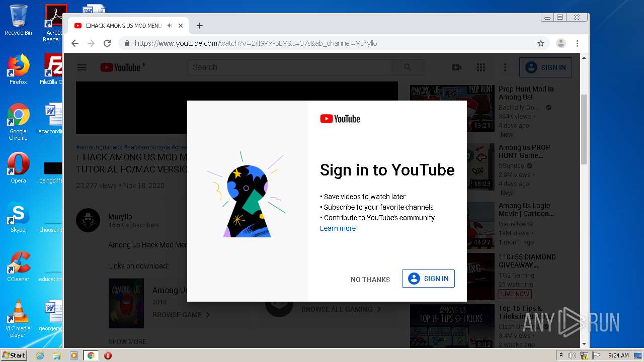Click Among Us game card thumbnail
The height and width of the screenshot is (362, 644).
[126, 303]
